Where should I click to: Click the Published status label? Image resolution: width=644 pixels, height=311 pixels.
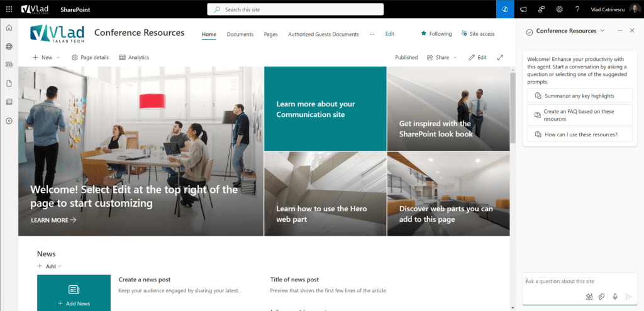tap(406, 57)
